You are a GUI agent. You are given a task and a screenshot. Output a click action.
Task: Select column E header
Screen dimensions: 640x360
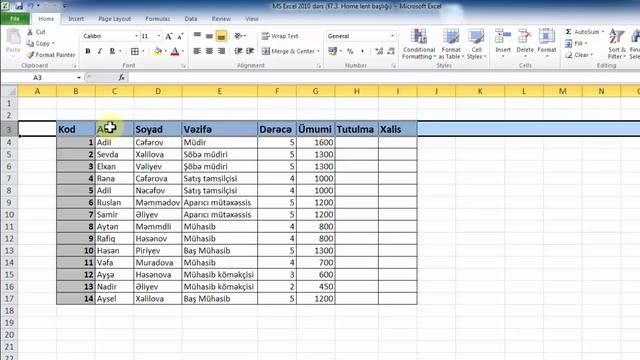(220, 91)
